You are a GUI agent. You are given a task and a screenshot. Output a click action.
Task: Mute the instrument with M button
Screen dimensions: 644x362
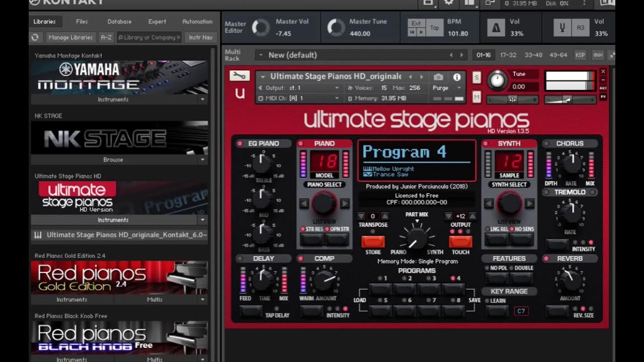[476, 96]
